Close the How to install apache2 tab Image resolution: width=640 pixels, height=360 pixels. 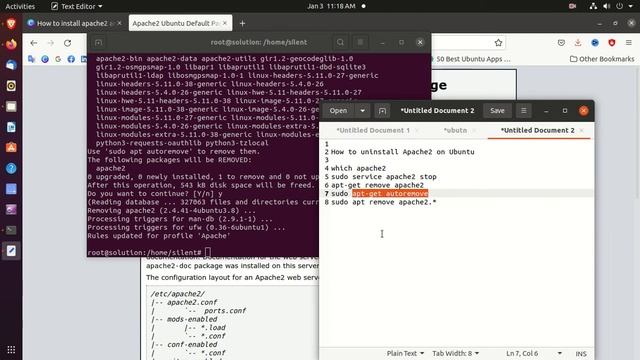(x=119, y=23)
